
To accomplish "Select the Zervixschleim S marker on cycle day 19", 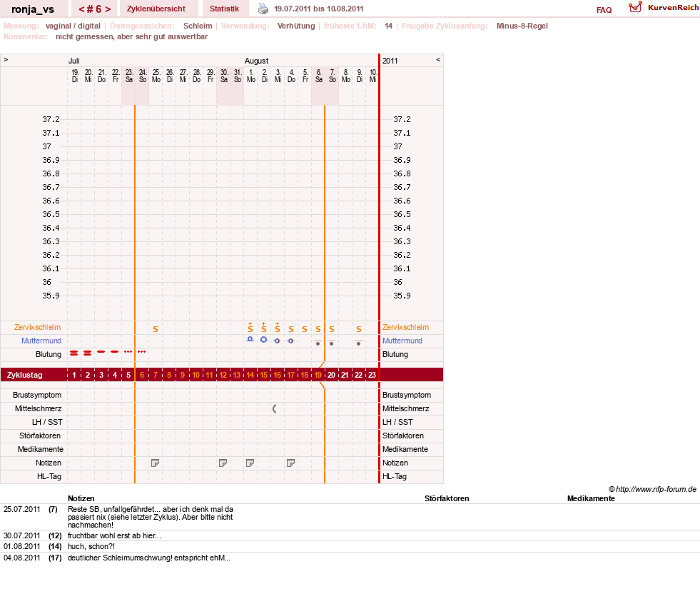I will [x=318, y=329].
